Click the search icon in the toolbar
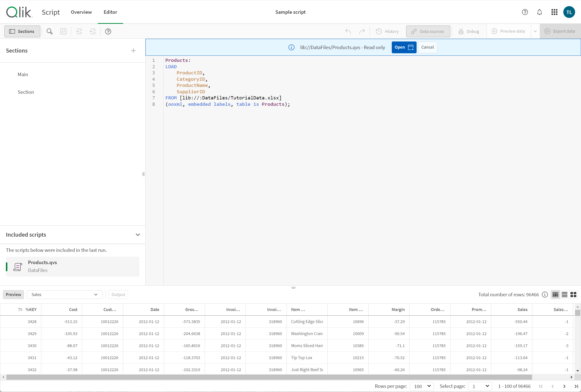Image resolution: width=581 pixels, height=392 pixels. point(49,31)
